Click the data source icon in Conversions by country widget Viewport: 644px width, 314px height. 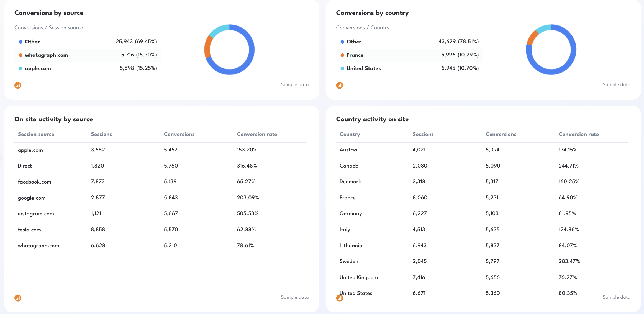pos(339,85)
